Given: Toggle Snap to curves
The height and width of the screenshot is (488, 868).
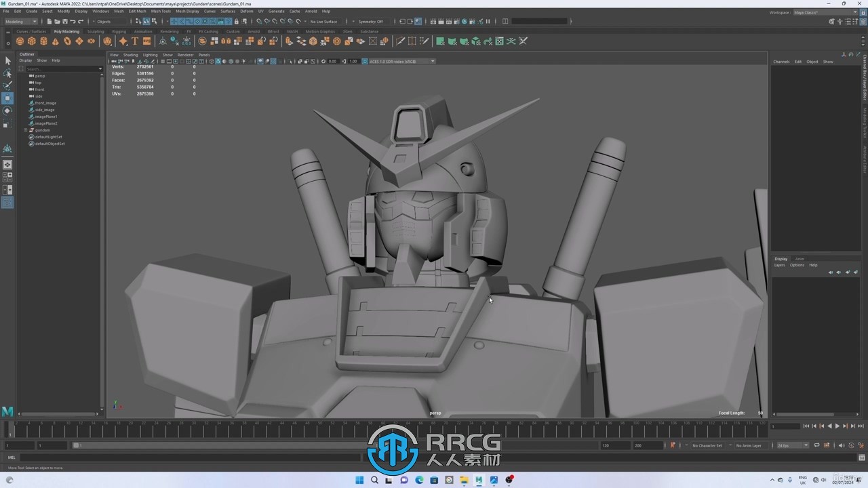Looking at the screenshot, I should click(x=267, y=22).
